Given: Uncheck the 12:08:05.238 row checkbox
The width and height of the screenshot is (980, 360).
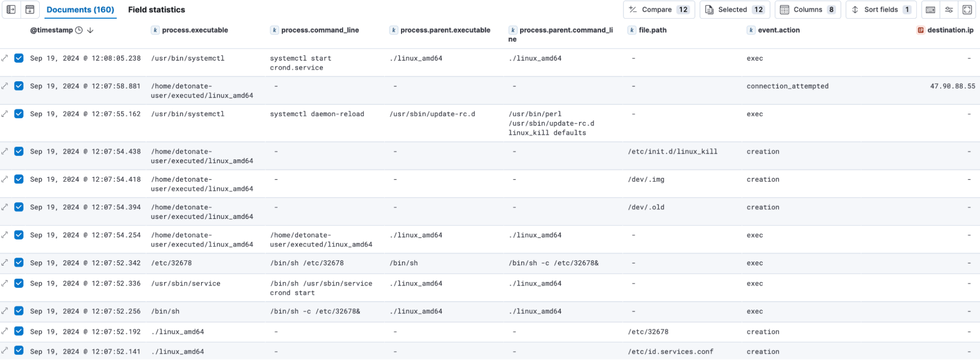Looking at the screenshot, I should point(19,58).
